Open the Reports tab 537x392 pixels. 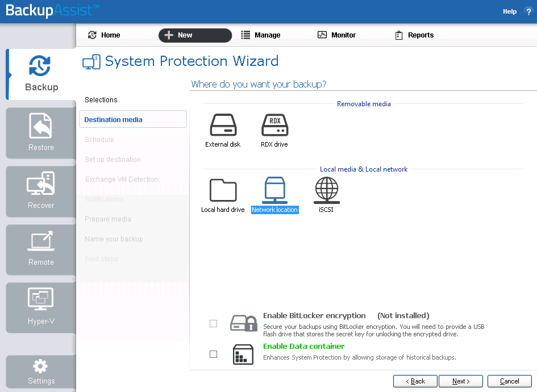414,35
